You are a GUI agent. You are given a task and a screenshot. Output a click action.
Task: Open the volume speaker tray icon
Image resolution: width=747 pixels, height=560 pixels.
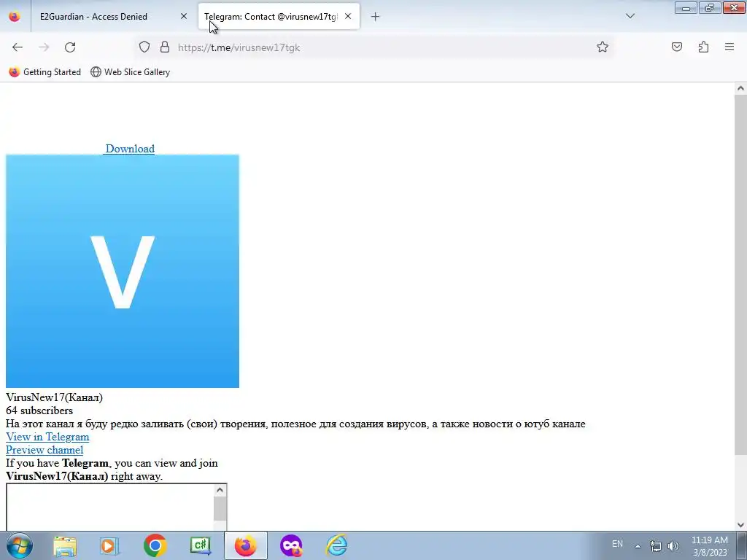click(x=673, y=546)
